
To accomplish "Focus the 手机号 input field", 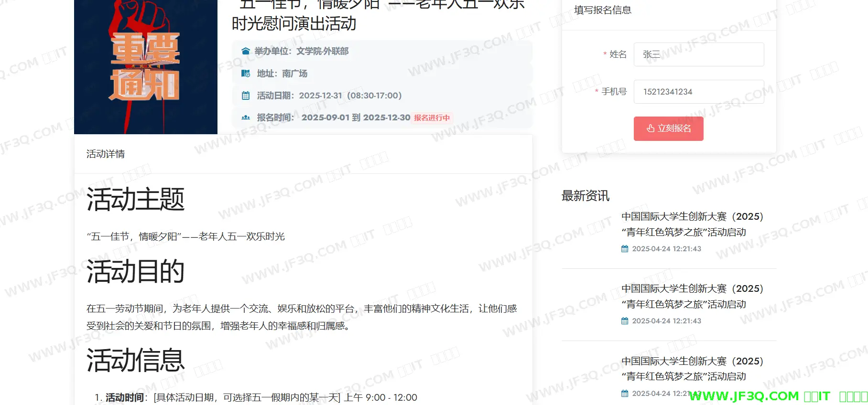I will pos(698,92).
